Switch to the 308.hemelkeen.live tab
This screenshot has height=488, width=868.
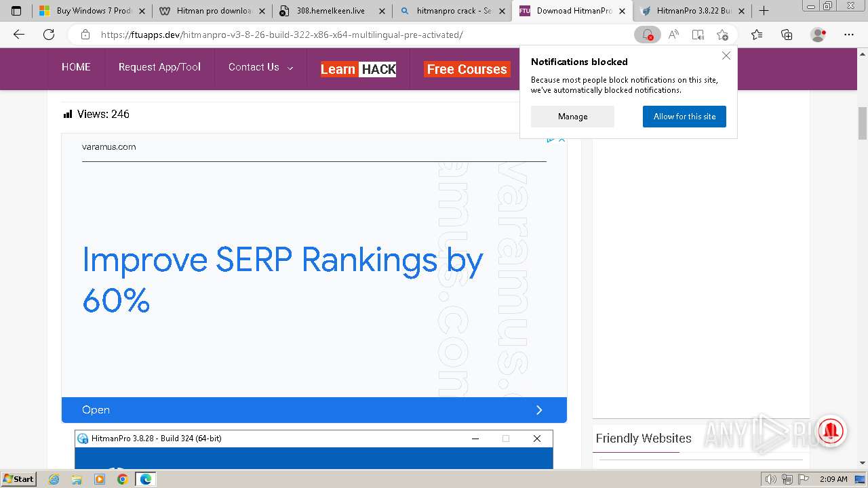(x=332, y=11)
